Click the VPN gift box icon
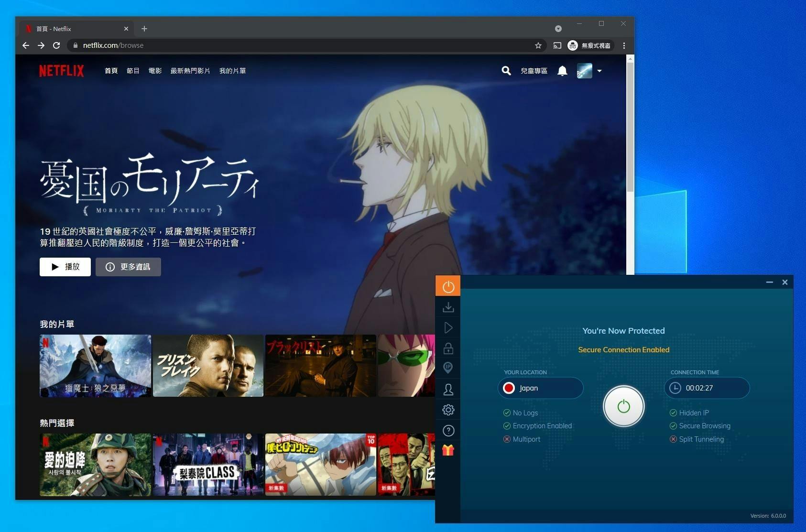This screenshot has width=806, height=532. pos(448,450)
